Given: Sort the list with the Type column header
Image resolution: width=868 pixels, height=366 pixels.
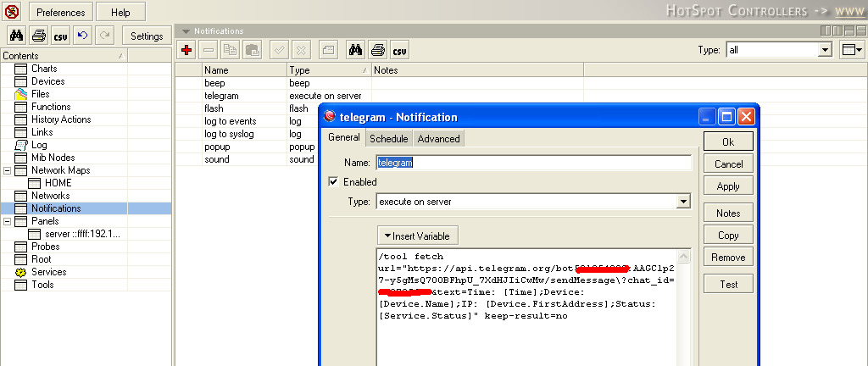Looking at the screenshot, I should (329, 70).
